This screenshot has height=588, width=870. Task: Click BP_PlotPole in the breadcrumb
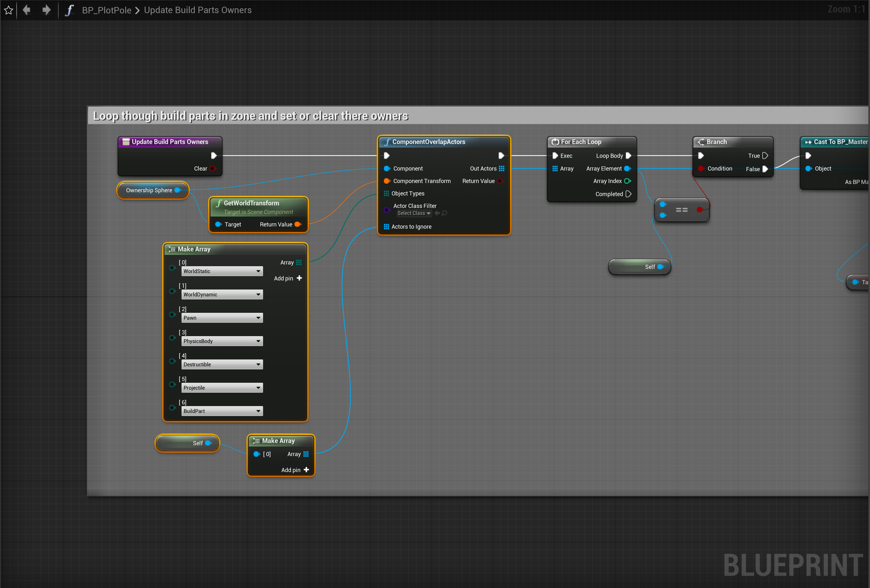tap(106, 10)
